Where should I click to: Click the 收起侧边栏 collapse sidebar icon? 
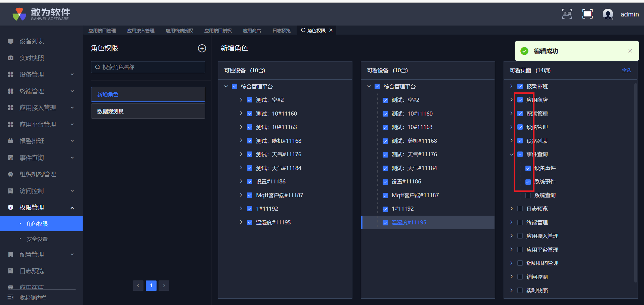point(11,298)
